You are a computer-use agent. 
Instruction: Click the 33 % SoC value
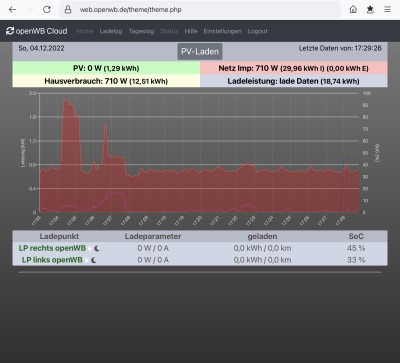click(356, 260)
